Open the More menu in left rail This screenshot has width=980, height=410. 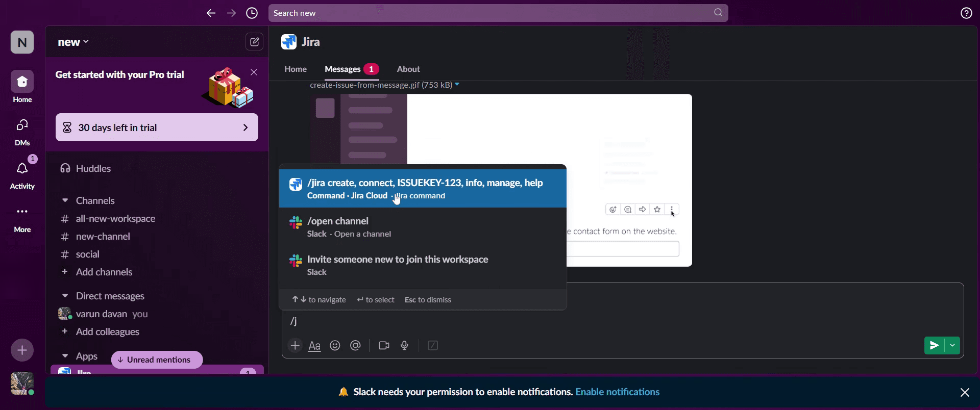(x=22, y=219)
